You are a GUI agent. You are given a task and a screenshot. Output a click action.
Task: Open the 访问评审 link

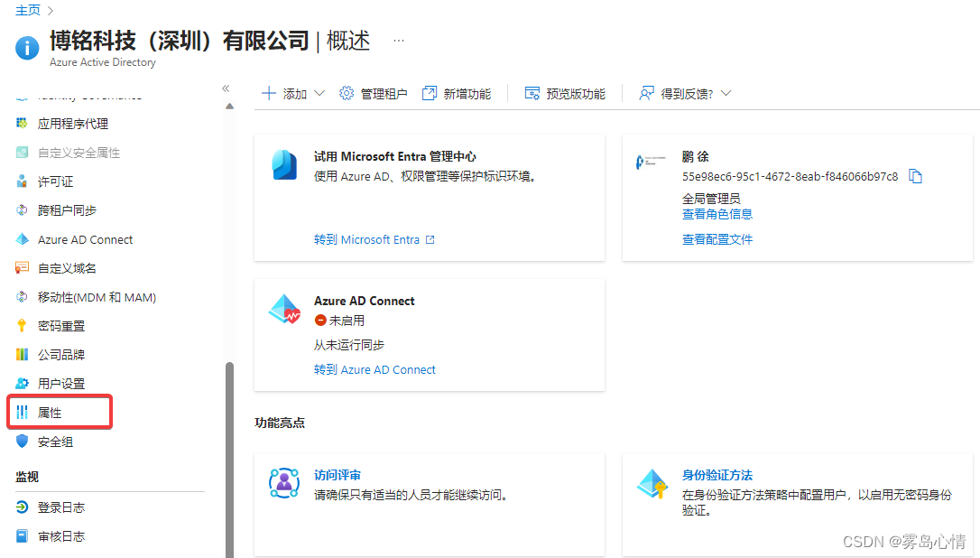pyautogui.click(x=337, y=475)
